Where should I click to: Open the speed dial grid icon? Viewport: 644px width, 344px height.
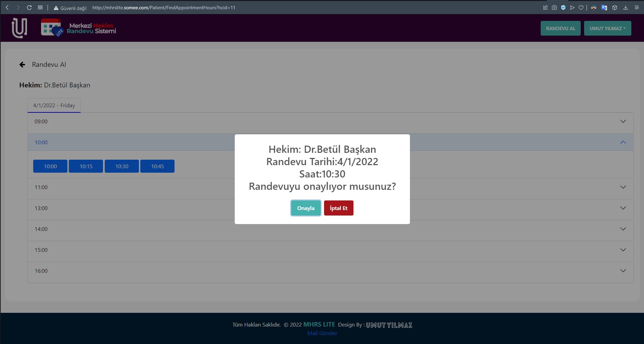tap(40, 8)
